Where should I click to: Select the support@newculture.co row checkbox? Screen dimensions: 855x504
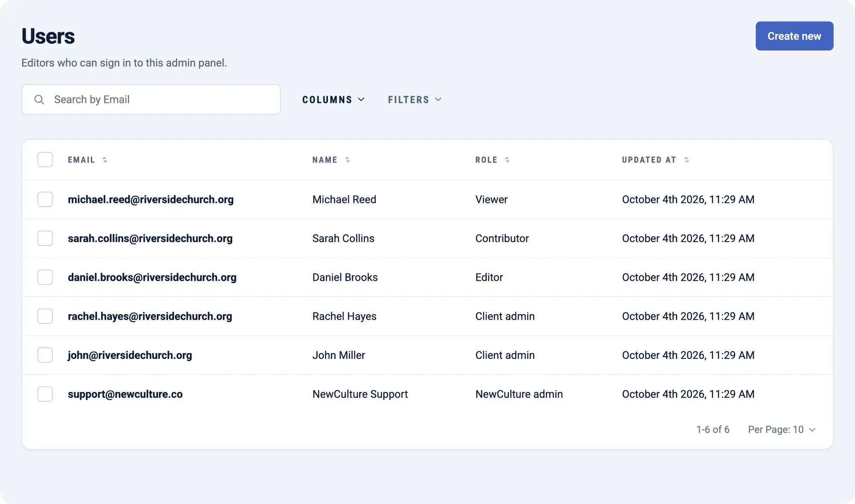(45, 394)
